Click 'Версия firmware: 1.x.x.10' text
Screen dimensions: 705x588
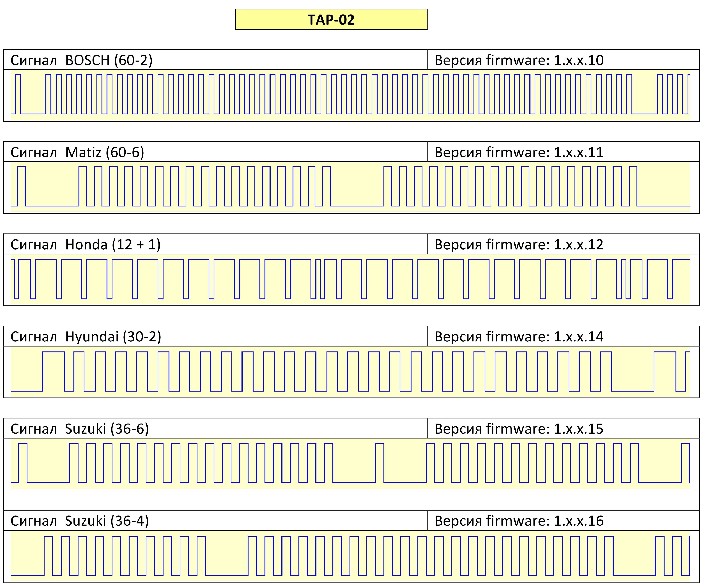coord(519,60)
